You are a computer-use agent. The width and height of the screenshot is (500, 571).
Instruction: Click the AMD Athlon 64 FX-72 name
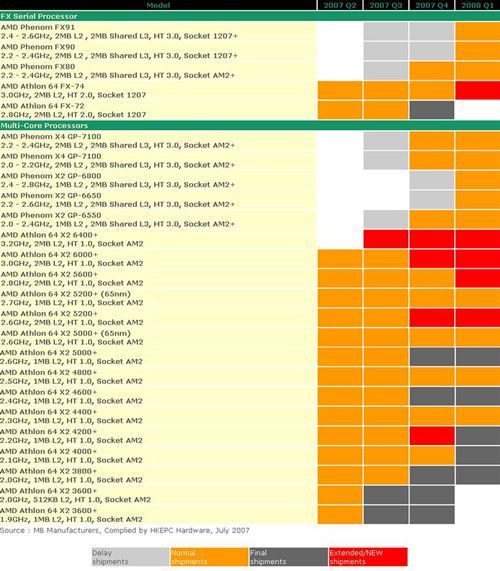click(43, 106)
